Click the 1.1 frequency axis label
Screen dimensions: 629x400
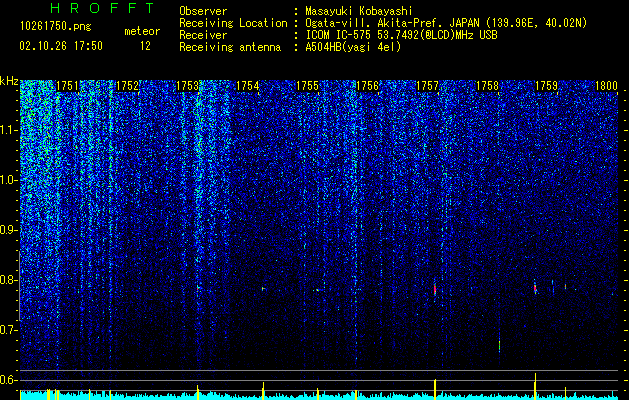pyautogui.click(x=9, y=130)
